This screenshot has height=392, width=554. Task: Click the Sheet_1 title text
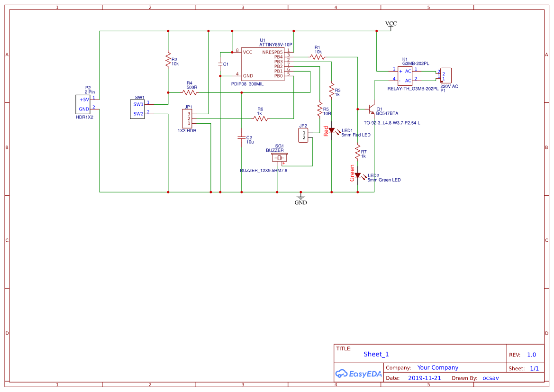(x=376, y=354)
